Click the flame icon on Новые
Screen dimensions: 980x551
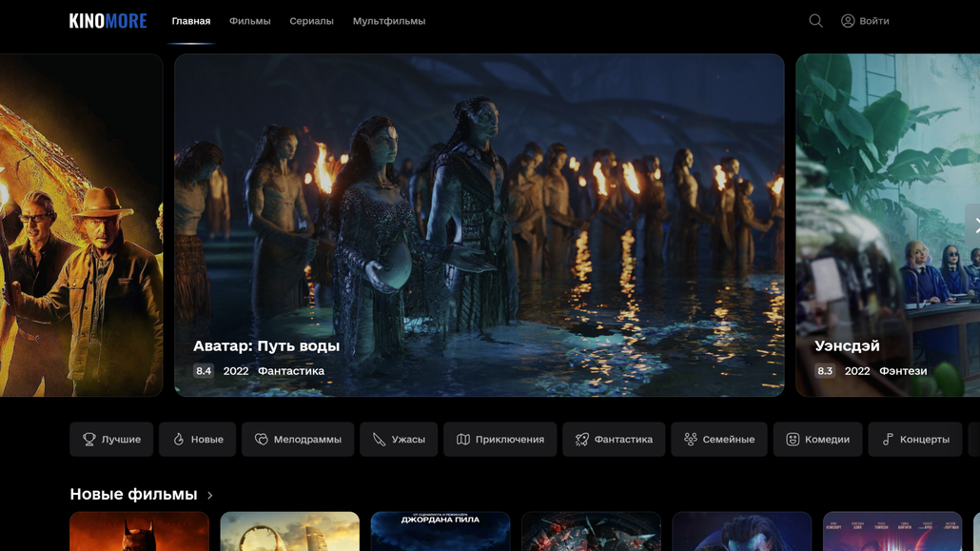(179, 440)
